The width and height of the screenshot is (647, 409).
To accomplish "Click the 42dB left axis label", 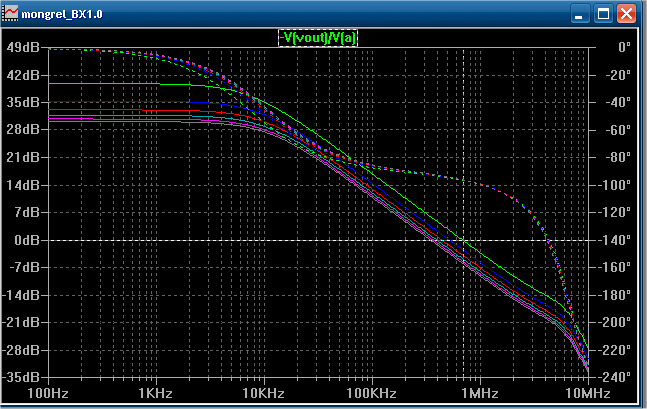I will tap(23, 75).
